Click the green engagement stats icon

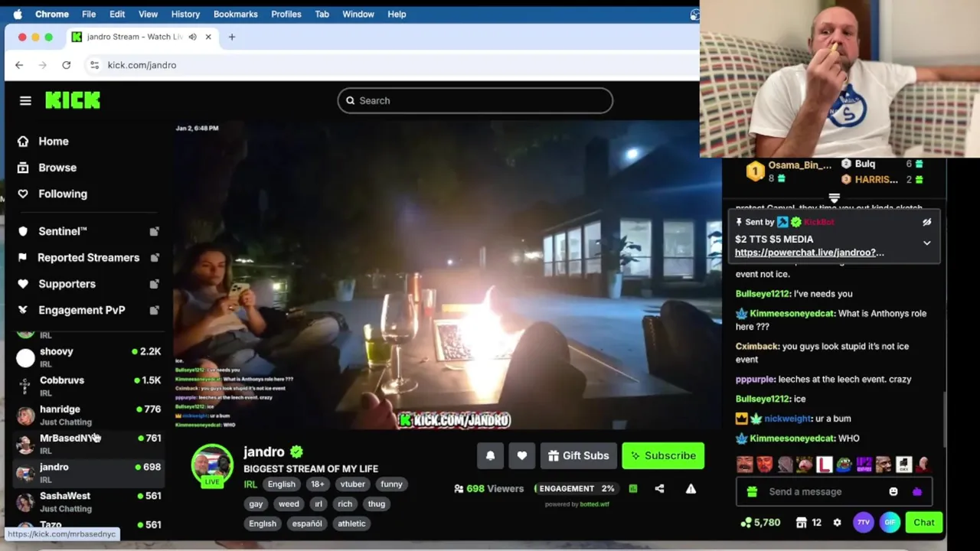coord(633,488)
